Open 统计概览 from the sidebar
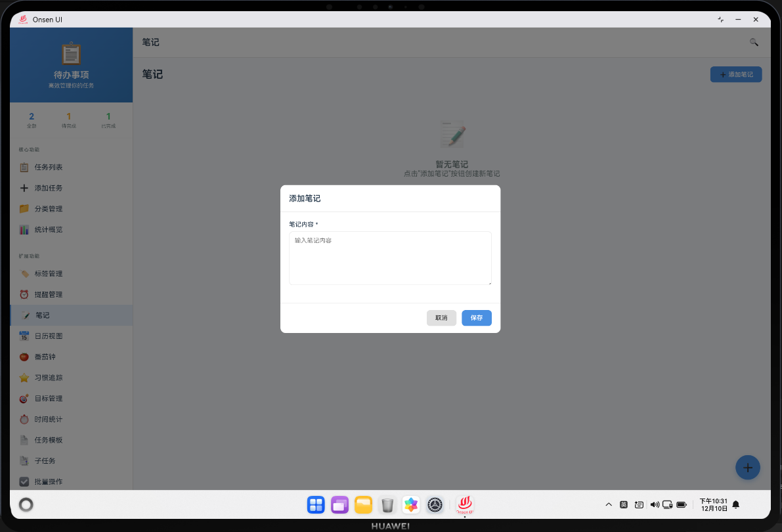Screen dimensions: 782x532 pyautogui.click(x=72, y=230)
